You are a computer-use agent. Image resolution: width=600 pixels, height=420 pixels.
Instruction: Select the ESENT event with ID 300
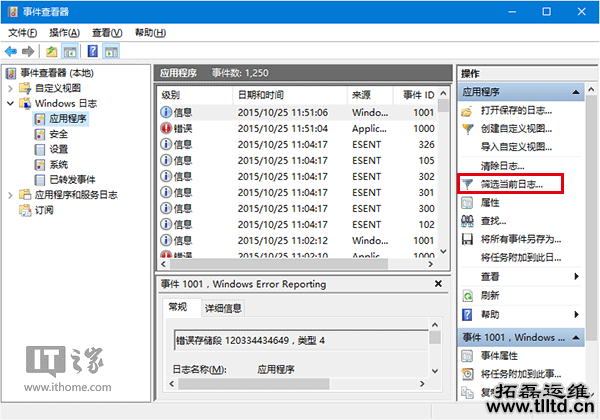[x=297, y=209]
